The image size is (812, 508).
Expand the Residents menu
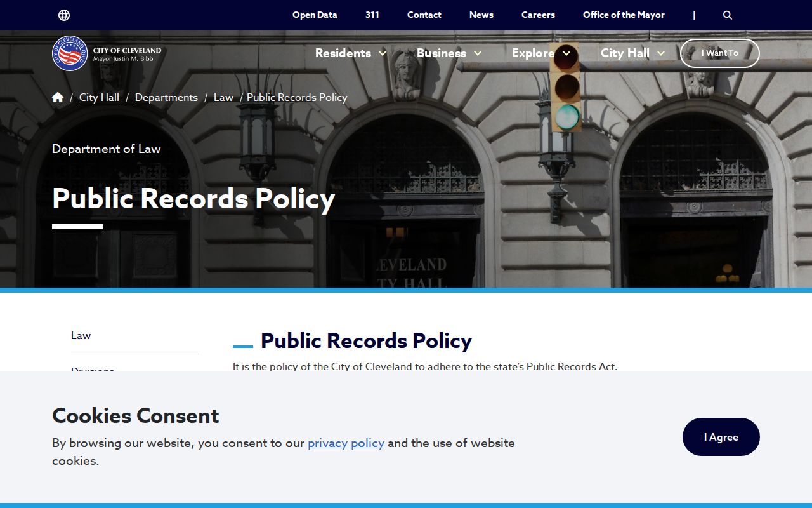(351, 53)
